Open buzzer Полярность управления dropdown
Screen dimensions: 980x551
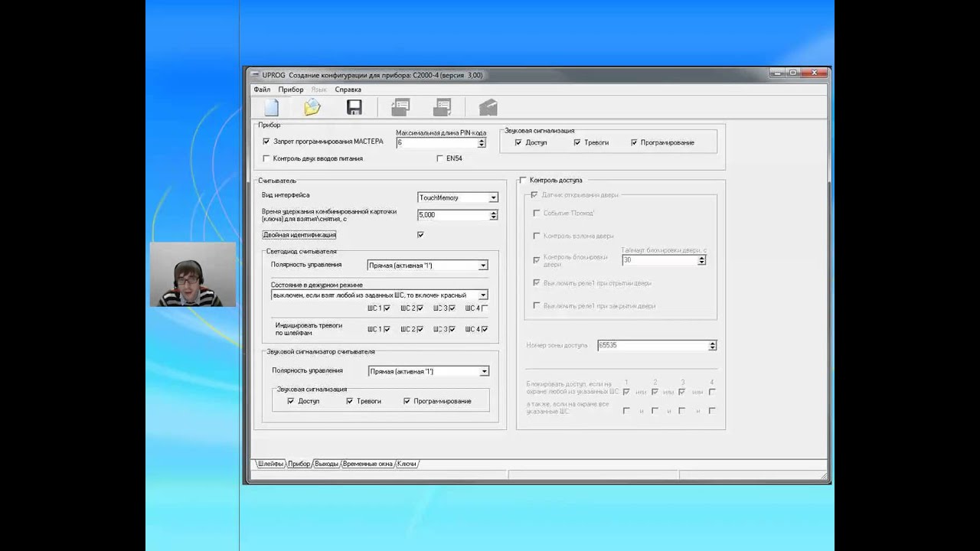[484, 371]
